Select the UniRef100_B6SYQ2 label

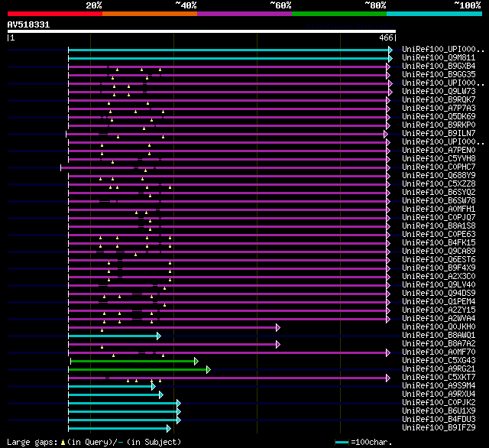pyautogui.click(x=439, y=193)
